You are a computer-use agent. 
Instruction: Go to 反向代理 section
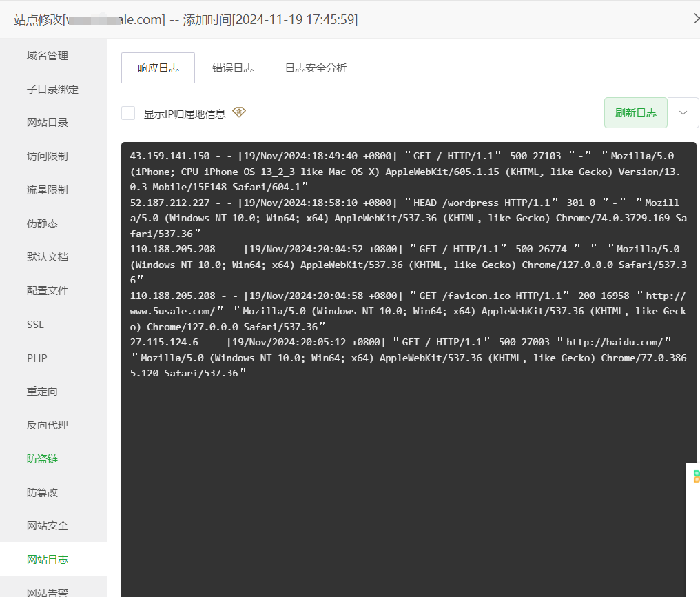[x=48, y=425]
